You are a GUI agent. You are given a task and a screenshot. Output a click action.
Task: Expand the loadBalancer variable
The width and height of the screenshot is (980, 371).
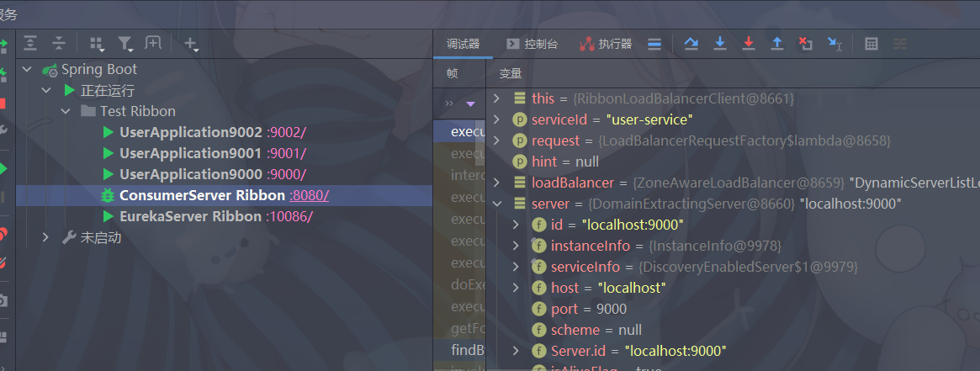pos(496,183)
